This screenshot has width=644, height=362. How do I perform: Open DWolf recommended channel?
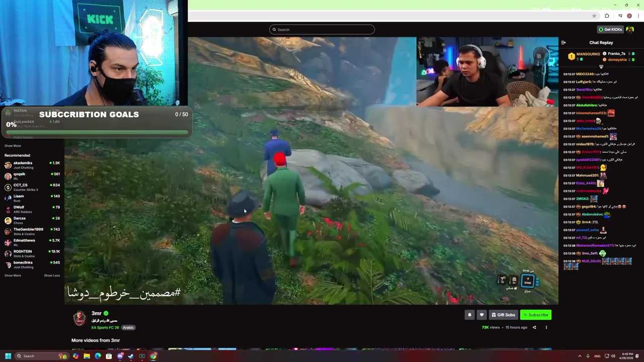32,209
